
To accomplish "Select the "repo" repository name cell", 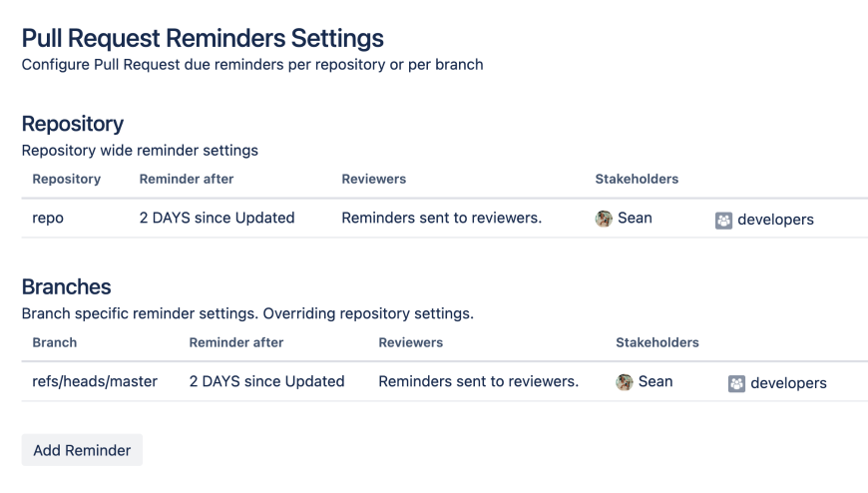I will pos(48,219).
